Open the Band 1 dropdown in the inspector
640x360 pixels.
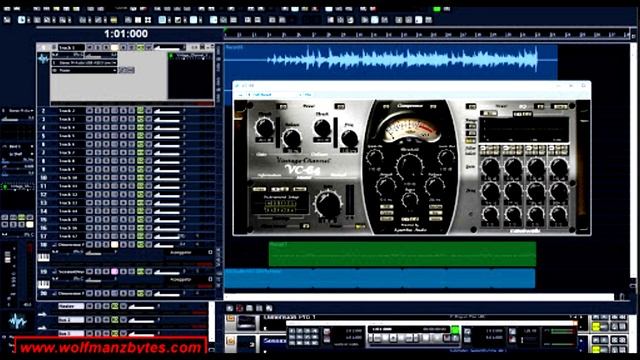coord(18,146)
